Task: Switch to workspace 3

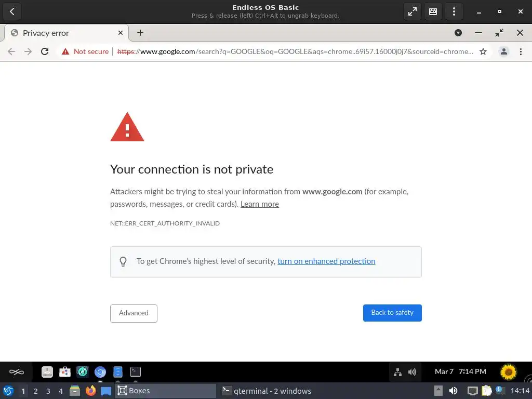Action: 48,391
